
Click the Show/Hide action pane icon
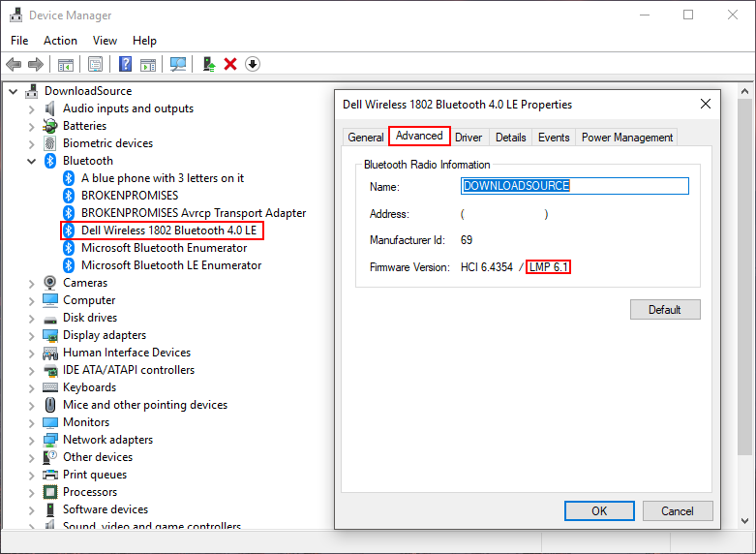pos(148,64)
